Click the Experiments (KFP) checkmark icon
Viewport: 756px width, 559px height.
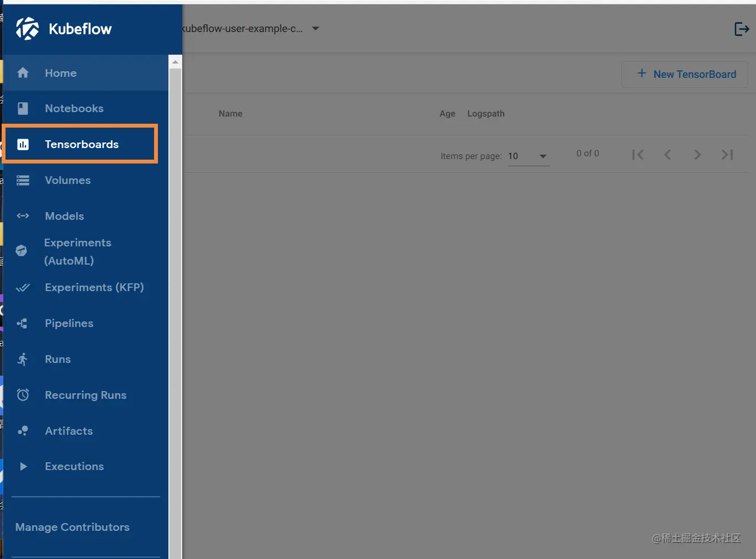(23, 287)
